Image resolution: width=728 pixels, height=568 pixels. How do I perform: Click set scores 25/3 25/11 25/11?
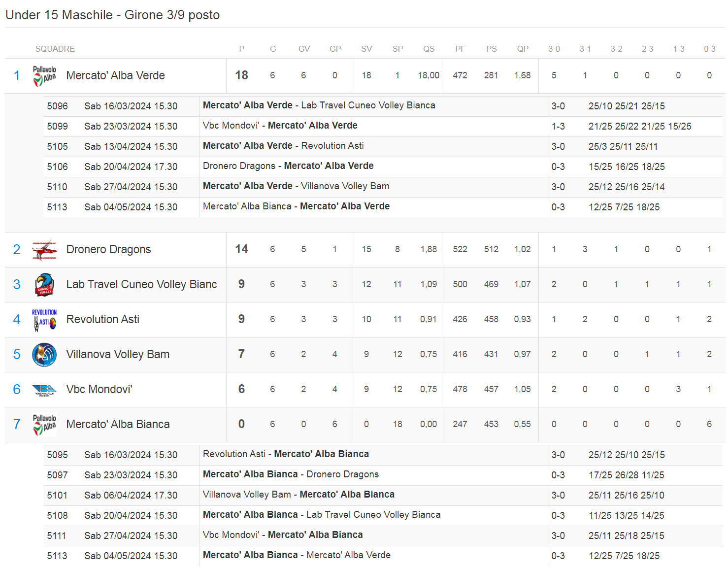[623, 147]
